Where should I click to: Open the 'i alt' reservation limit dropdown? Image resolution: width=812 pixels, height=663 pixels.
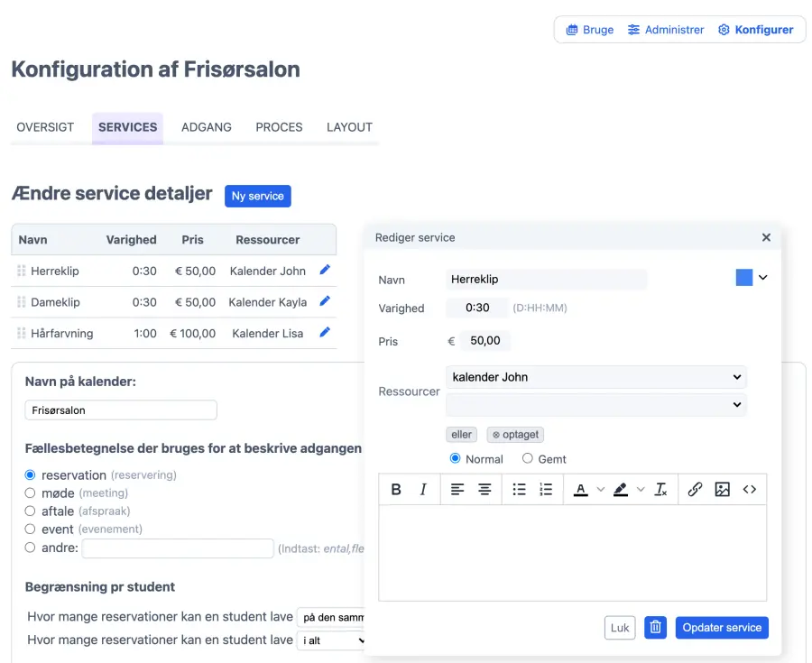pos(332,640)
